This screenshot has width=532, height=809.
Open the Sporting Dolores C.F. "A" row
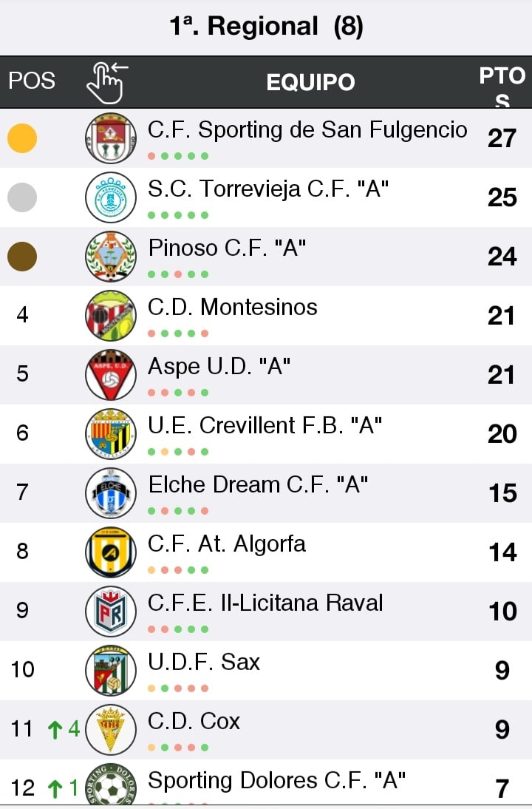[x=266, y=782]
